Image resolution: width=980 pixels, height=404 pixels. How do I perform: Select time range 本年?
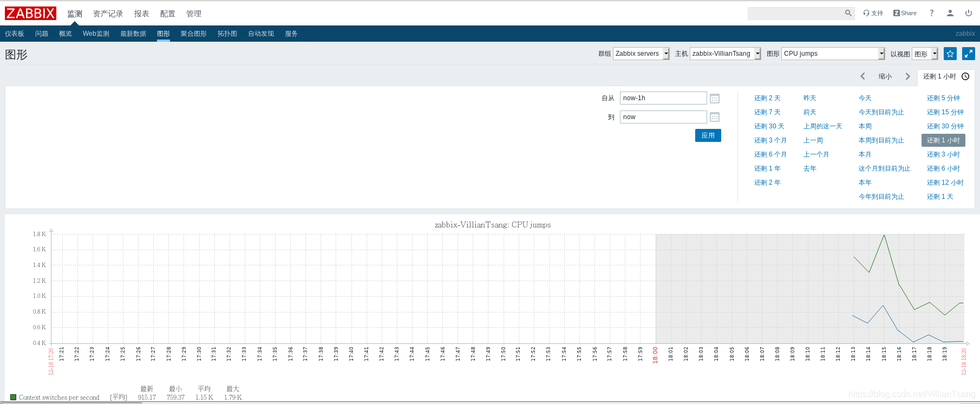(865, 183)
